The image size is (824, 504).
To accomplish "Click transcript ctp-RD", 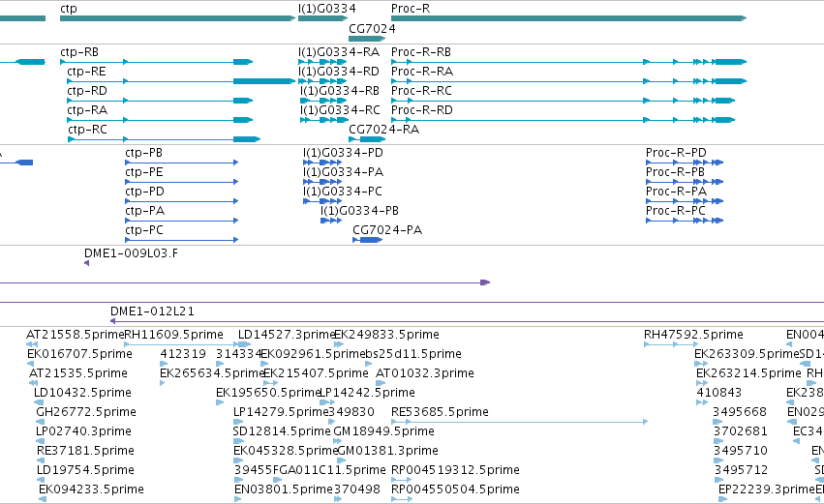I will tap(160, 101).
